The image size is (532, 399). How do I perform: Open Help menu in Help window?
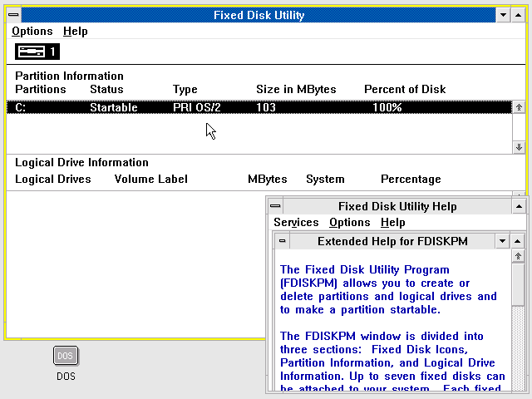393,222
